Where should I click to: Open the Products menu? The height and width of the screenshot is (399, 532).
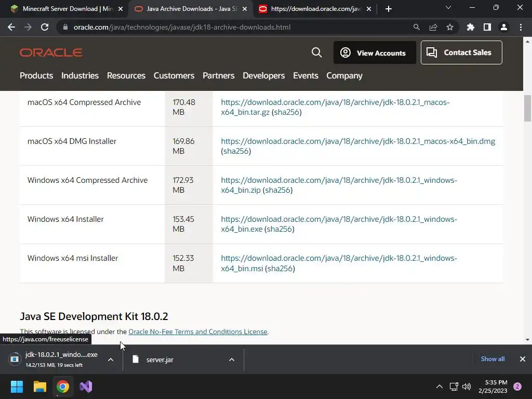pyautogui.click(x=36, y=75)
